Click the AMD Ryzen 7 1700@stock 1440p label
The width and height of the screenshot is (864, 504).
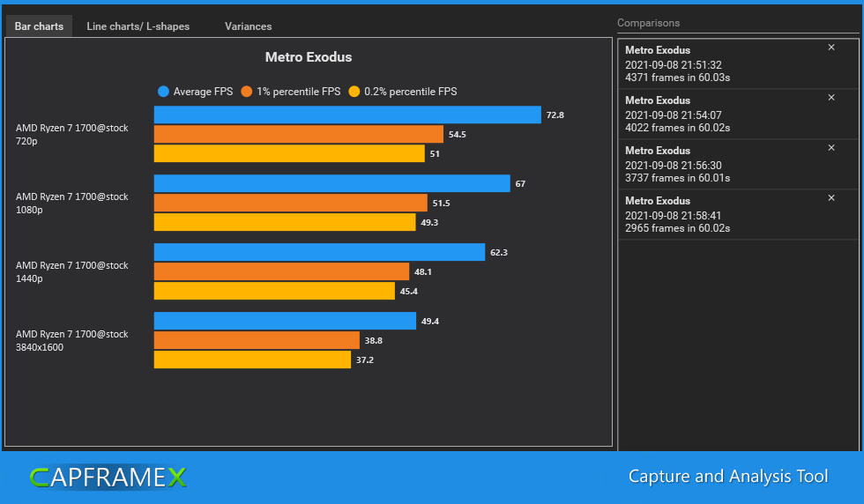(x=71, y=272)
